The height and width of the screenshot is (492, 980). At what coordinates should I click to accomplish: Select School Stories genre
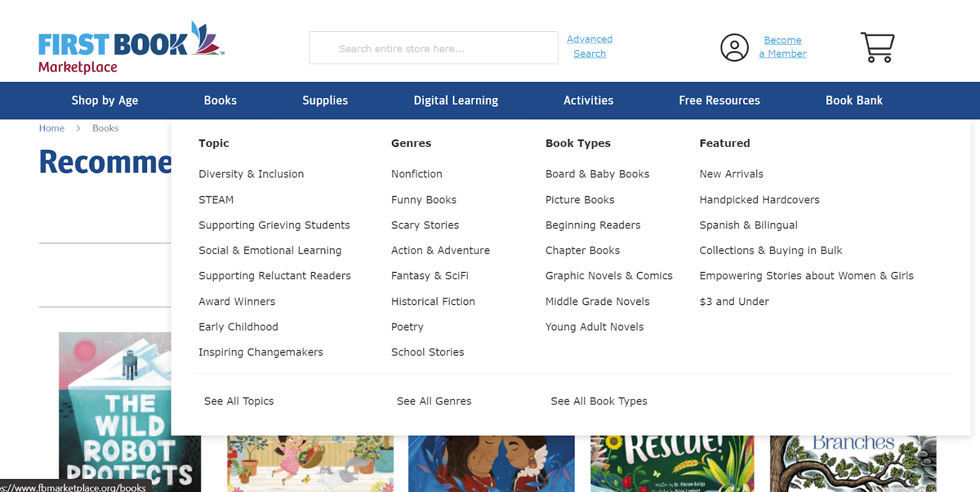click(428, 352)
